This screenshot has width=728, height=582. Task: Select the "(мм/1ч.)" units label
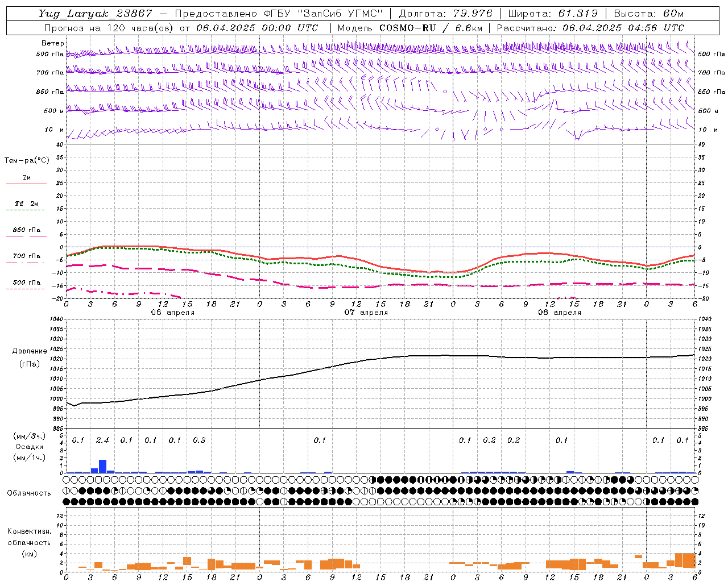(30, 458)
